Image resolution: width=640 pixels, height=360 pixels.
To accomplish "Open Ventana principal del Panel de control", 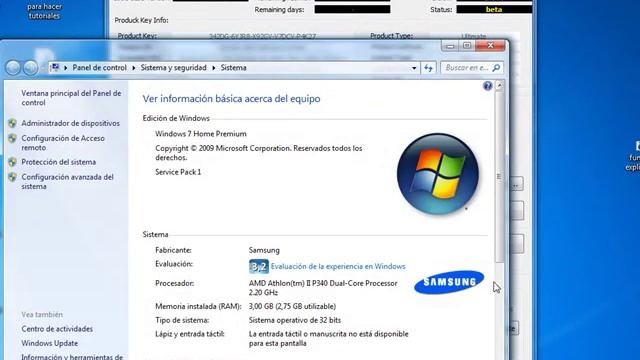I will pos(71,98).
